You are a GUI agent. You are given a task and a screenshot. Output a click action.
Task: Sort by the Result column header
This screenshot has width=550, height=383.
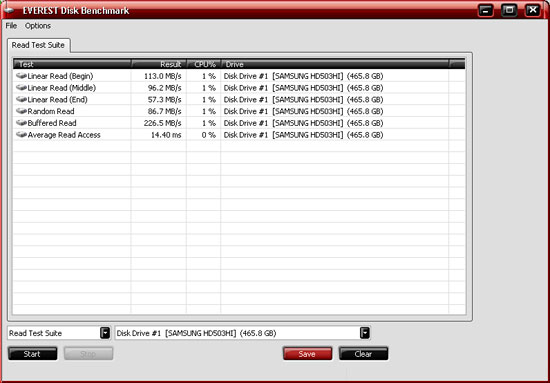coord(159,64)
